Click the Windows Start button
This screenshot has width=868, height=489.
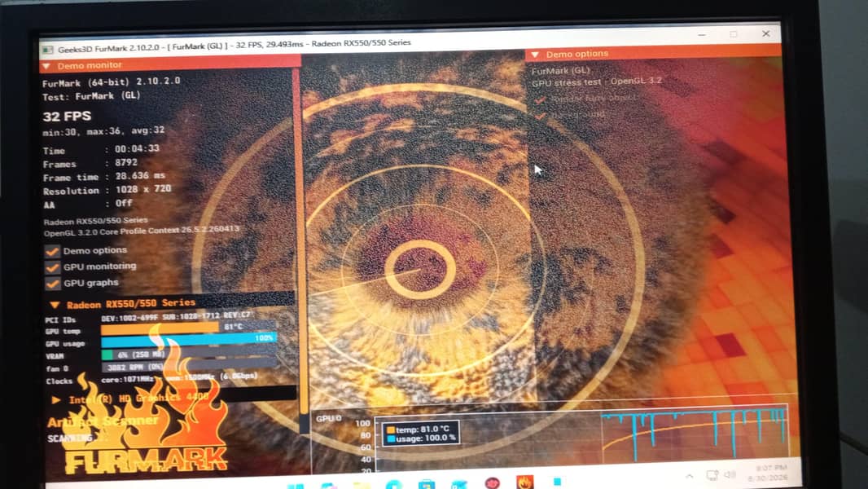click(x=296, y=486)
